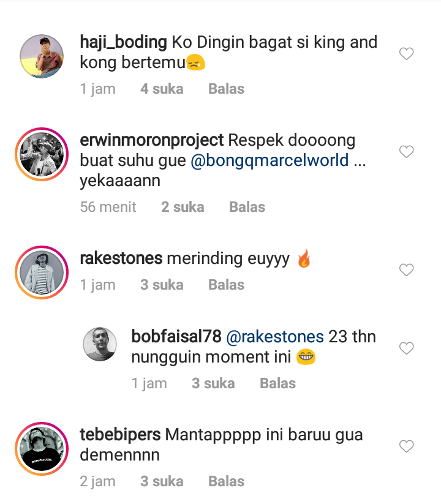Reply to haji_boding with Balas
Screen dimensions: 441x504
click(226, 89)
